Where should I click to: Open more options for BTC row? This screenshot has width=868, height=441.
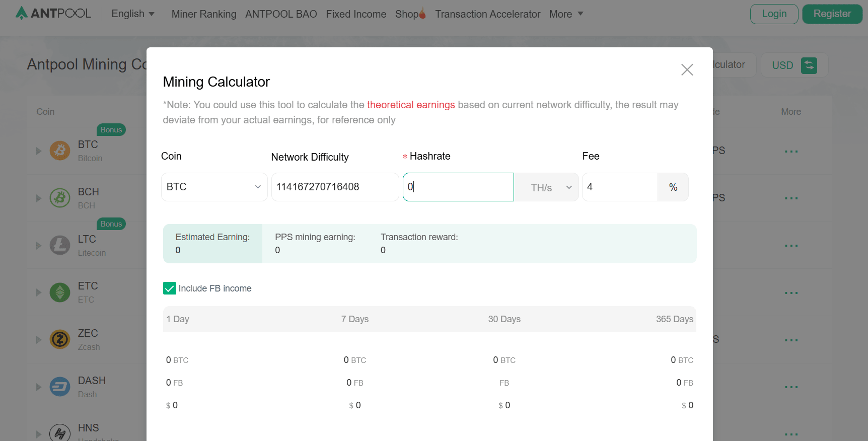pos(791,151)
